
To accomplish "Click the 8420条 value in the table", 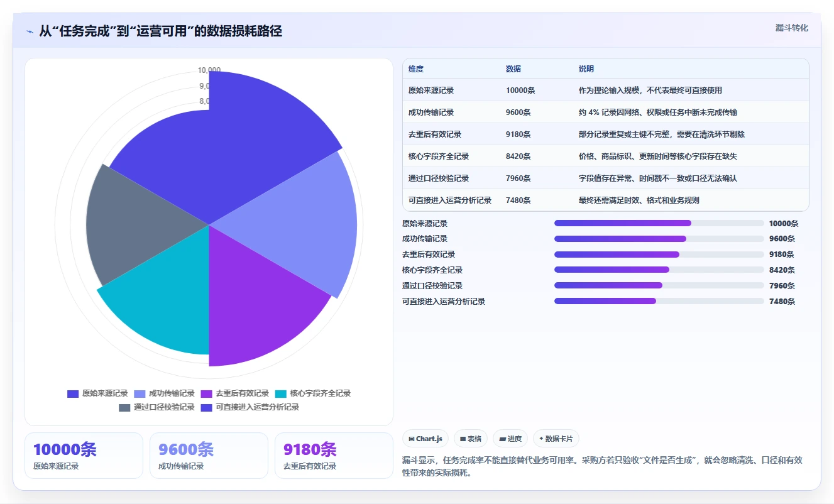I will [x=519, y=156].
